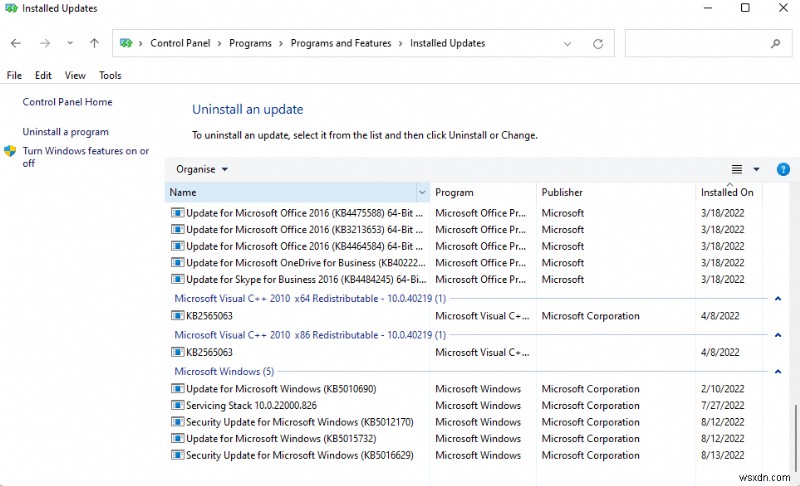
Task: Click the icon beside Skype for Business update
Action: coord(178,279)
